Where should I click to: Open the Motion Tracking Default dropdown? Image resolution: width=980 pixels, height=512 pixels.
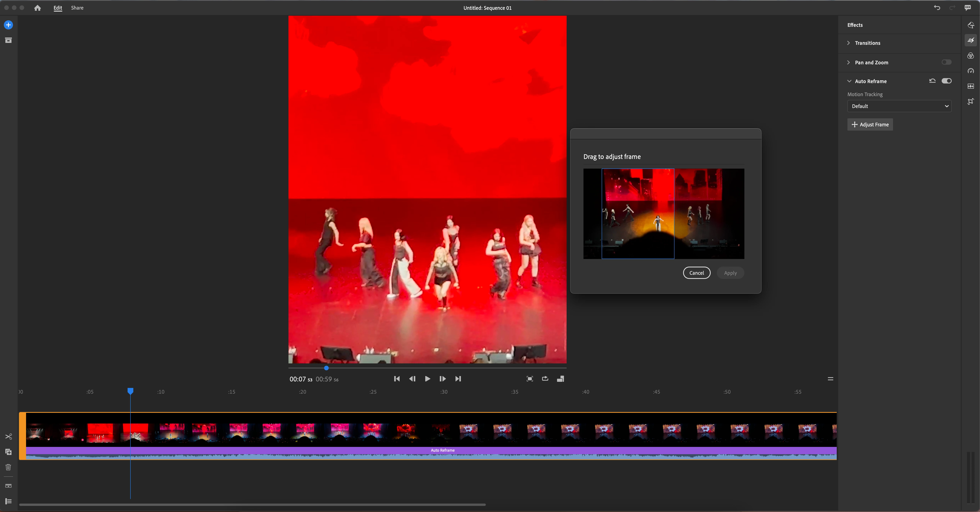899,106
